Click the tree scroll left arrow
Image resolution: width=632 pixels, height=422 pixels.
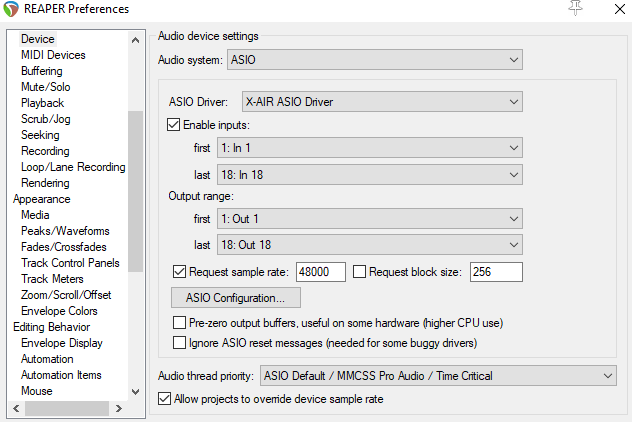pyautogui.click(x=16, y=408)
